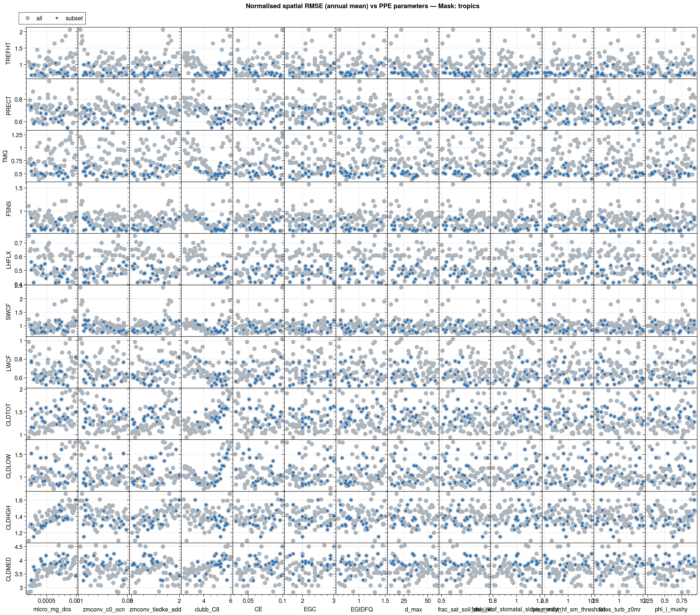Click the TMQ y-axis label

click(x=5, y=156)
